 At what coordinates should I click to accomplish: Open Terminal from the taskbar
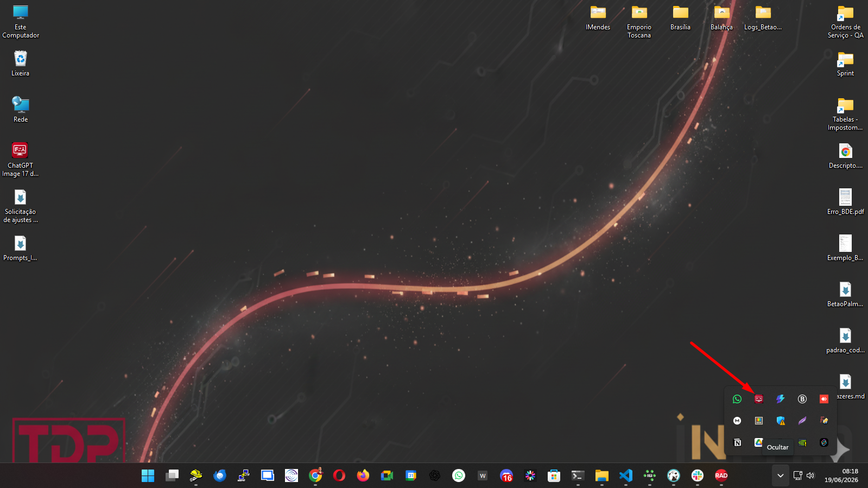(x=578, y=476)
